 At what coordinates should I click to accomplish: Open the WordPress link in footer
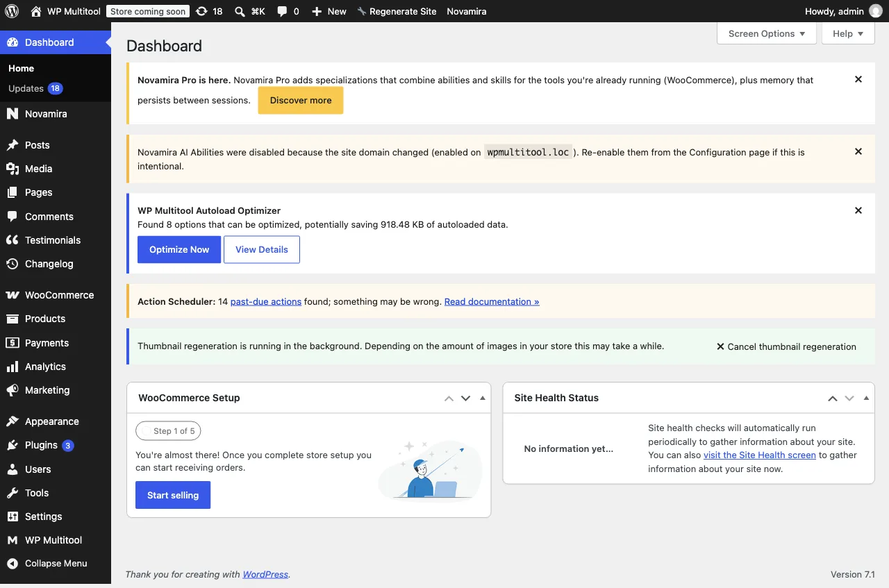click(x=265, y=574)
